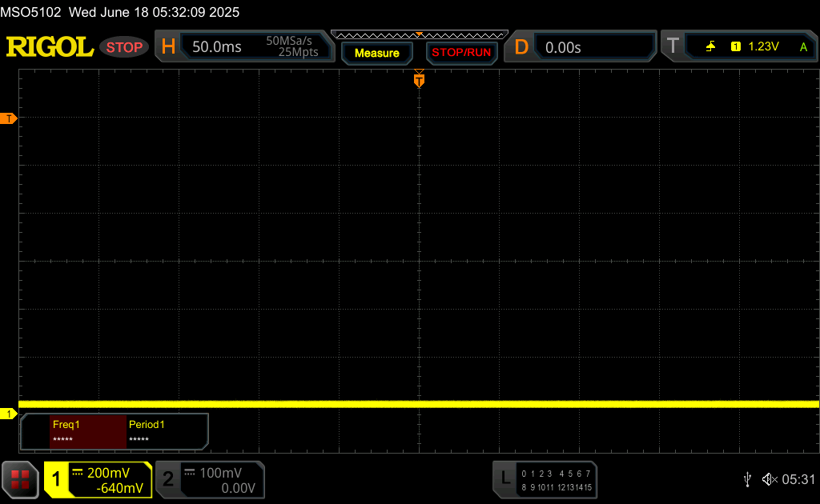Click the trigger mode A indicator

803,47
